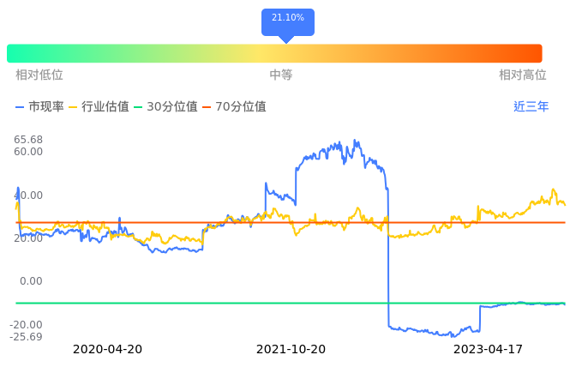Image resolution: width=588 pixels, height=379 pixels.
Task: Click the 2023-04-17 date on the x-axis
Action: pyautogui.click(x=488, y=350)
